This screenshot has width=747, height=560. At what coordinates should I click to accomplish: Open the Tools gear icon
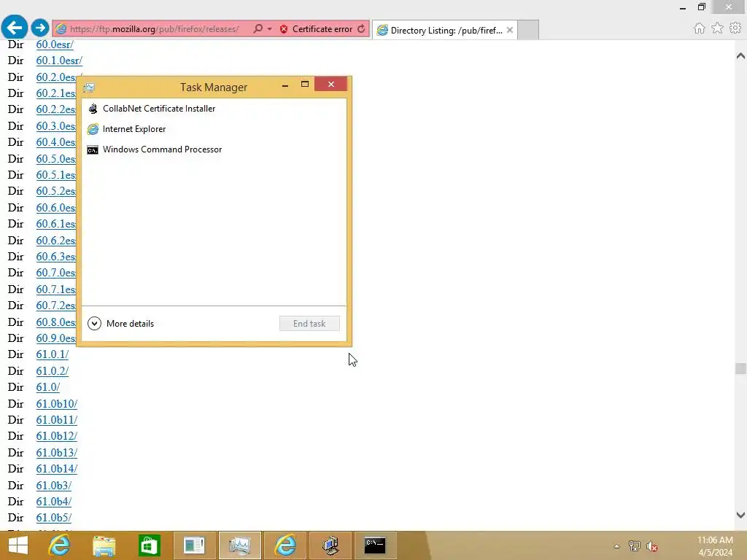coord(735,28)
